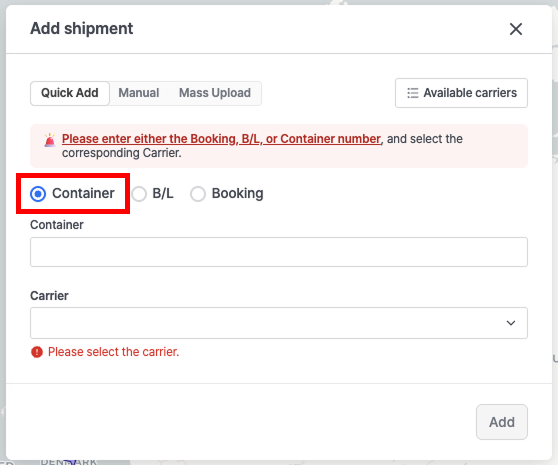Switch to the Quick Add tab
This screenshot has width=558, height=465.
pos(70,93)
